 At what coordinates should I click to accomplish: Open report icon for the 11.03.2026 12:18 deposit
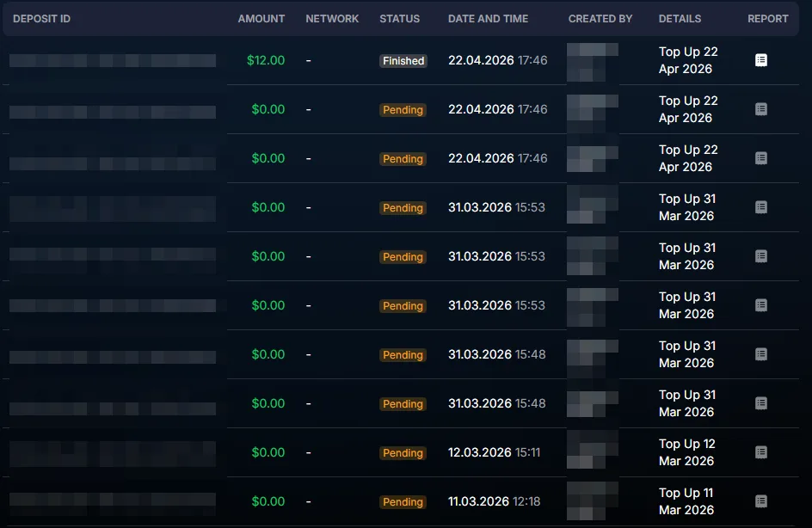pyautogui.click(x=760, y=501)
